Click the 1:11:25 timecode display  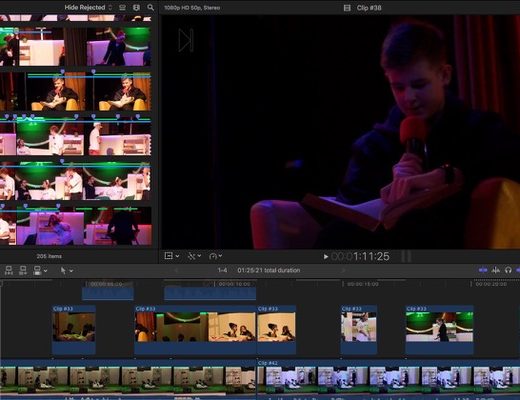tap(360, 256)
